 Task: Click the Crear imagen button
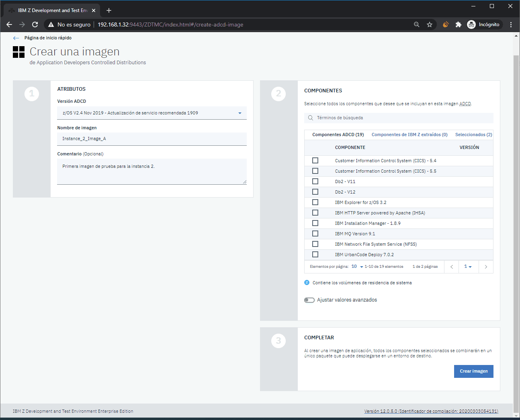point(473,371)
